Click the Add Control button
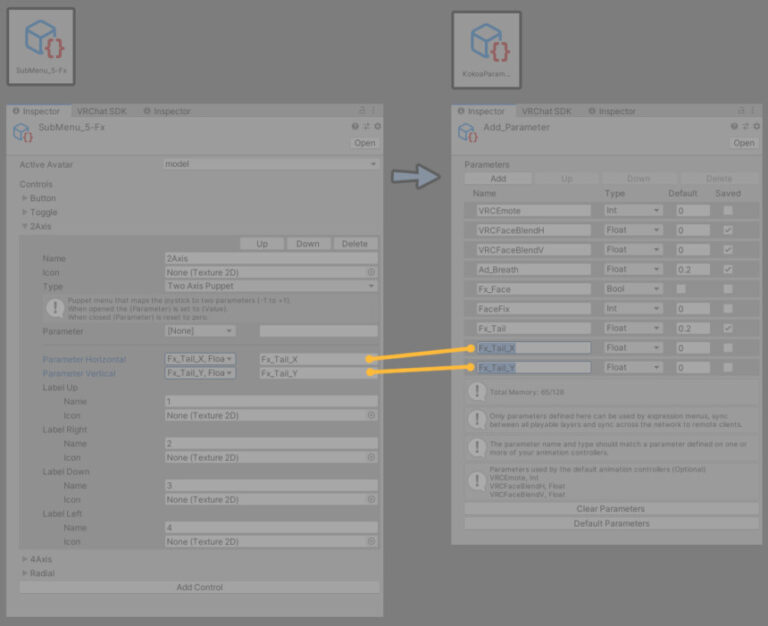Image resolution: width=768 pixels, height=626 pixels. click(199, 587)
